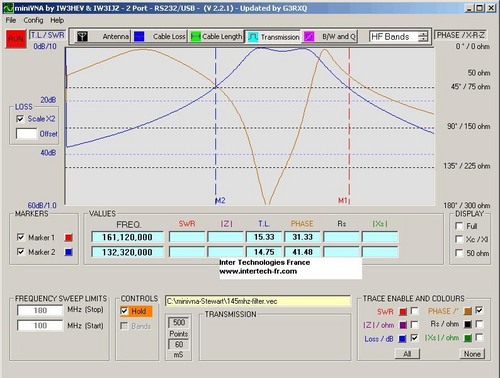Click the 60 mS delay field

179,344
